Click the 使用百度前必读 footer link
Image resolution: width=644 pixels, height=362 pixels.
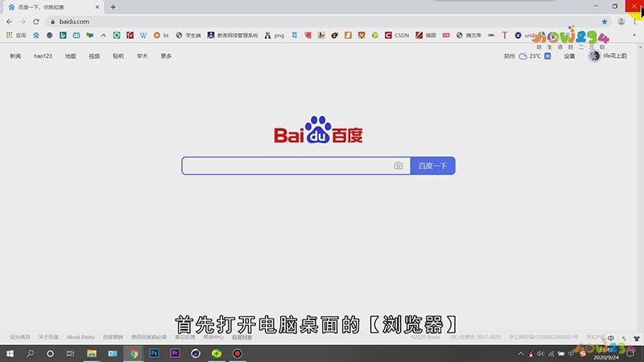point(149,337)
